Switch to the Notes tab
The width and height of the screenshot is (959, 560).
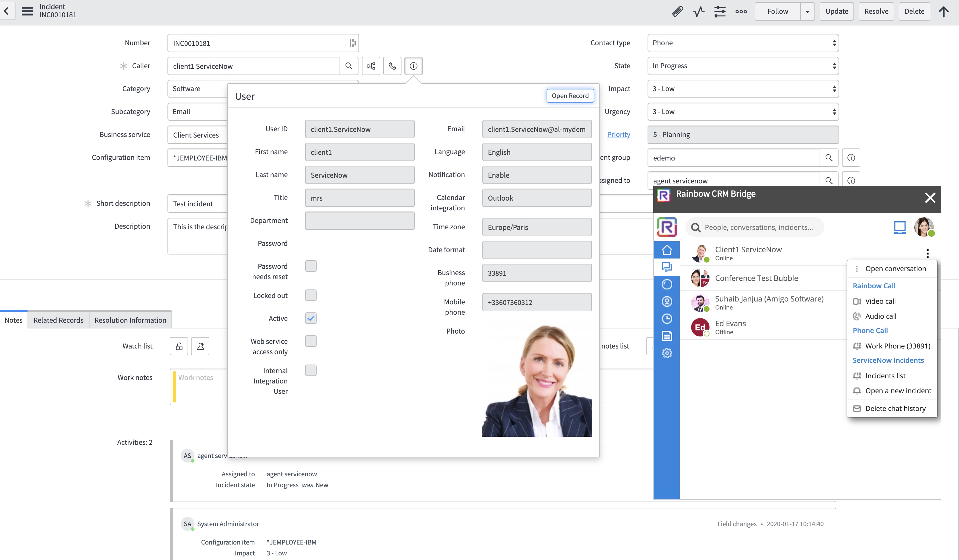14,320
